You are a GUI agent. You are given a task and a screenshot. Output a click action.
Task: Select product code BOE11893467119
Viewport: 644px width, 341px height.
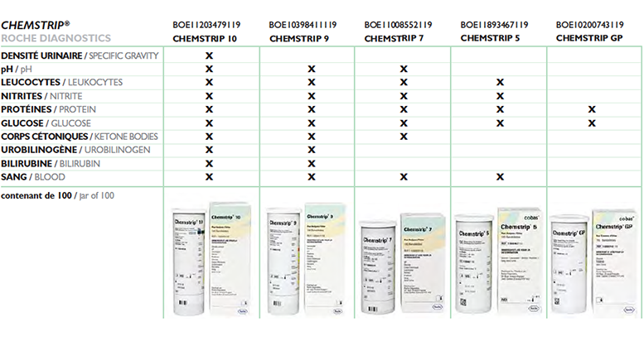point(494,25)
